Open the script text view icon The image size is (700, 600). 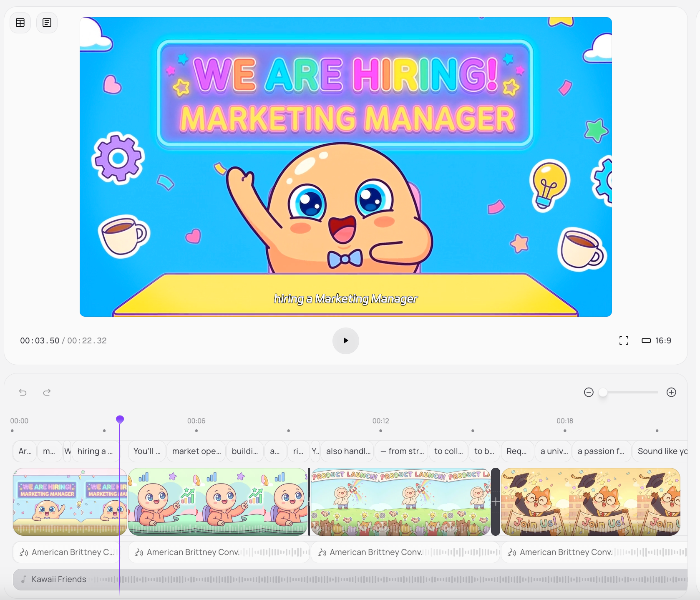coord(47,23)
